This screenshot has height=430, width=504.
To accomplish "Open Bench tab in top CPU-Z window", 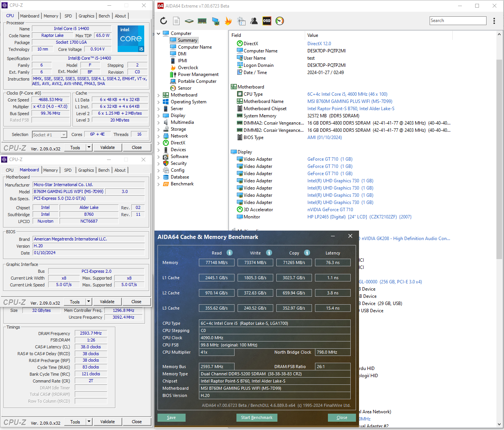I will click(x=104, y=16).
